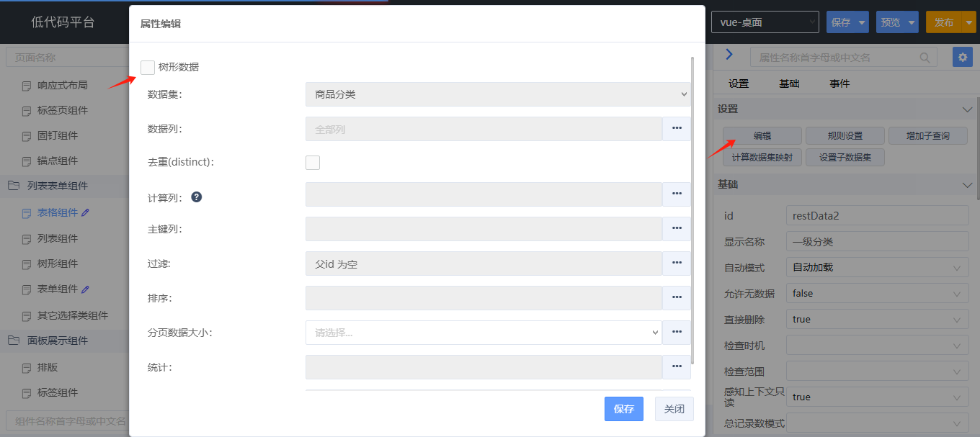Switch to the 基础 tab
Image resolution: width=980 pixels, height=437 pixels.
[789, 84]
